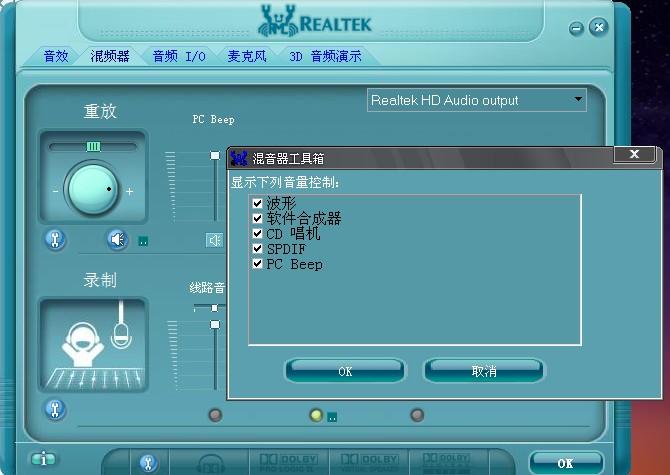Select grey record indicator below line volume slider
Image resolution: width=670 pixels, height=475 pixels.
[215, 415]
